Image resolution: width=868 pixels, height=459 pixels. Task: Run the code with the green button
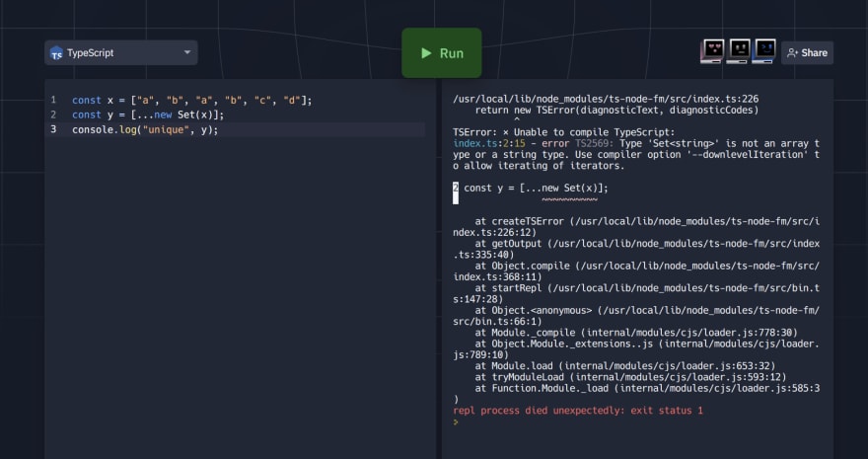[x=442, y=53]
